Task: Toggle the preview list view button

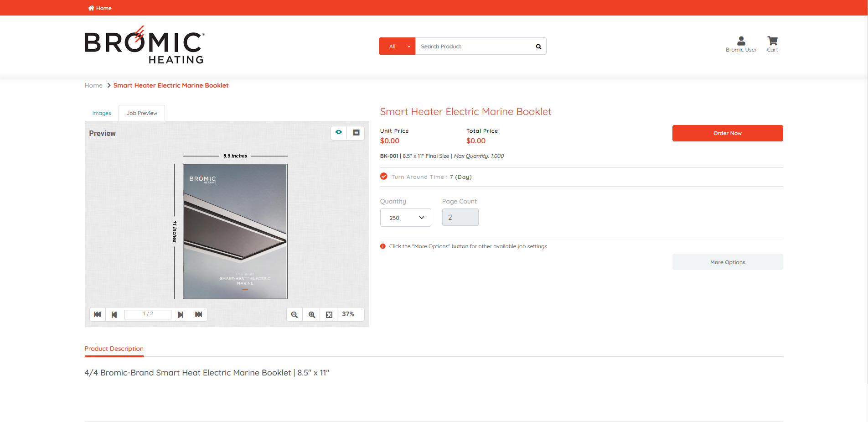Action: pyautogui.click(x=356, y=132)
